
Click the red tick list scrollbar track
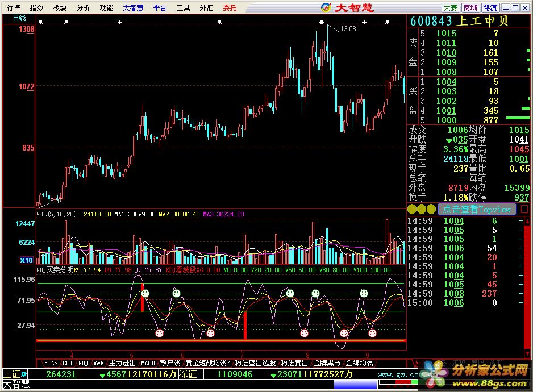[527, 287]
